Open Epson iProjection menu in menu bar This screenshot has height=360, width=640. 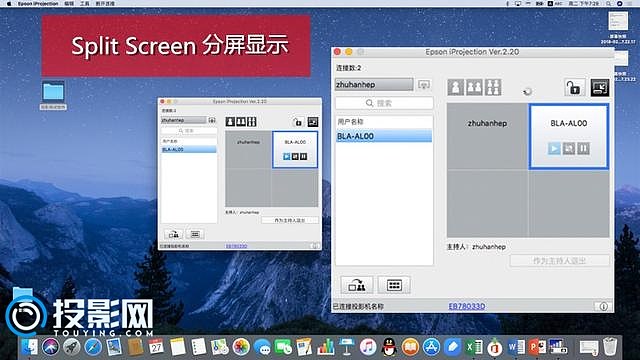coord(38,3)
